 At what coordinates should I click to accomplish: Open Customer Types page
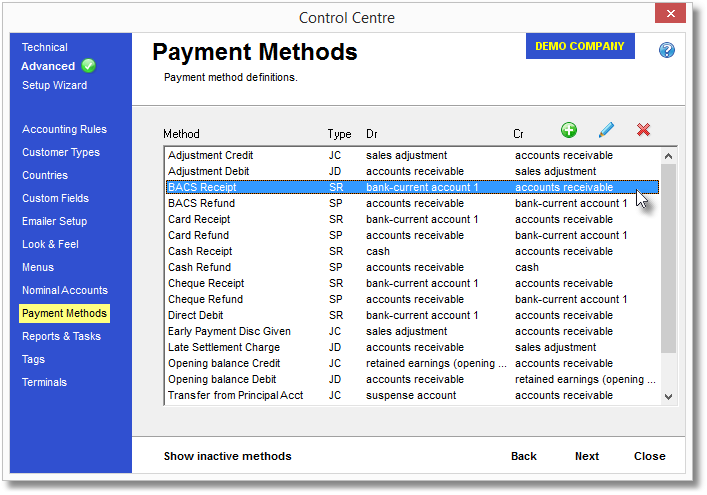pos(61,152)
